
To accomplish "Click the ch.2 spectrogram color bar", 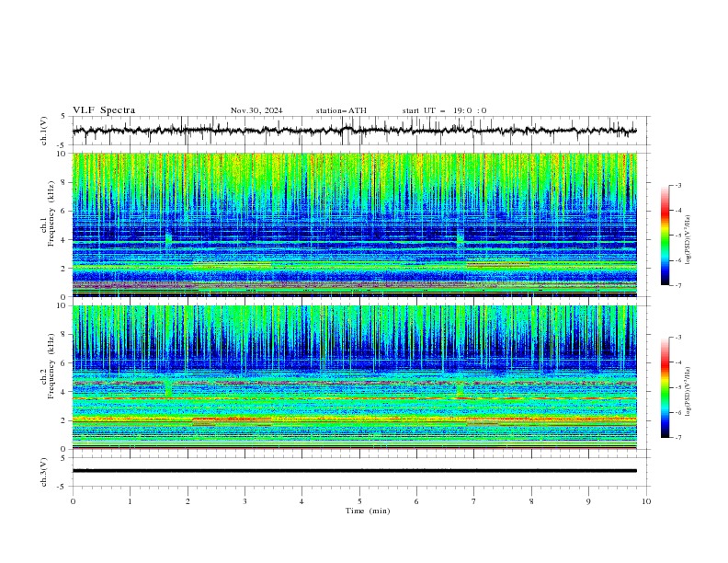I will pyautogui.click(x=665, y=387).
